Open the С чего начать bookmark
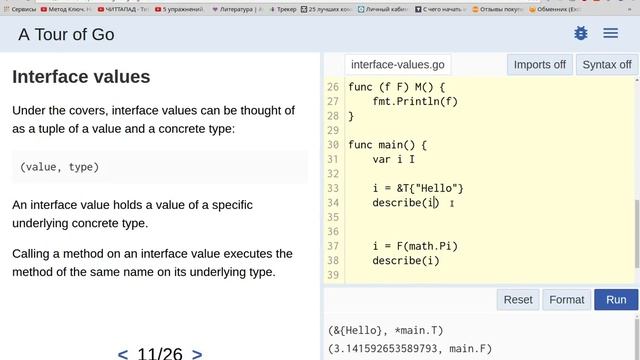640x360 pixels. (x=440, y=9)
